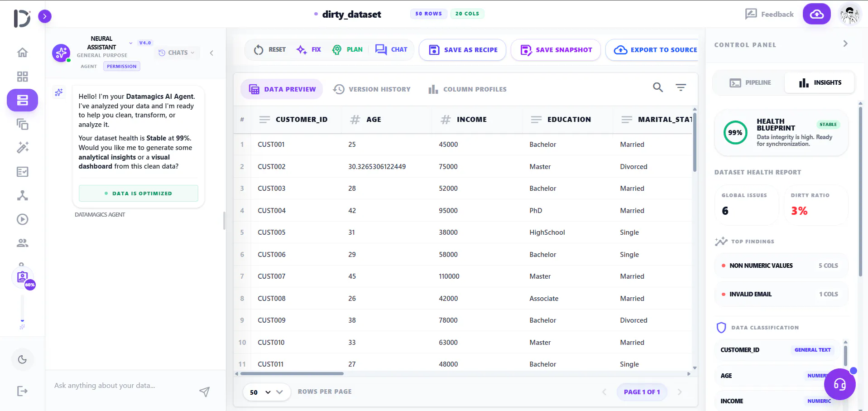Open the user avatar profile menu
This screenshot has height=411, width=868.
coord(849,15)
